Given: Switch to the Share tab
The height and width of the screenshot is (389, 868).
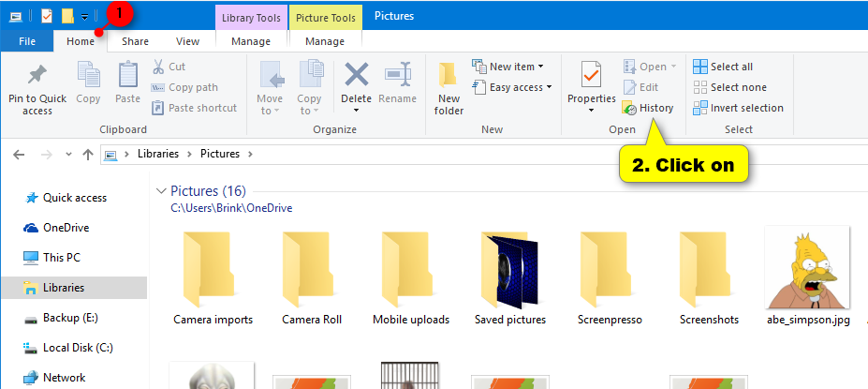Looking at the screenshot, I should click(135, 41).
